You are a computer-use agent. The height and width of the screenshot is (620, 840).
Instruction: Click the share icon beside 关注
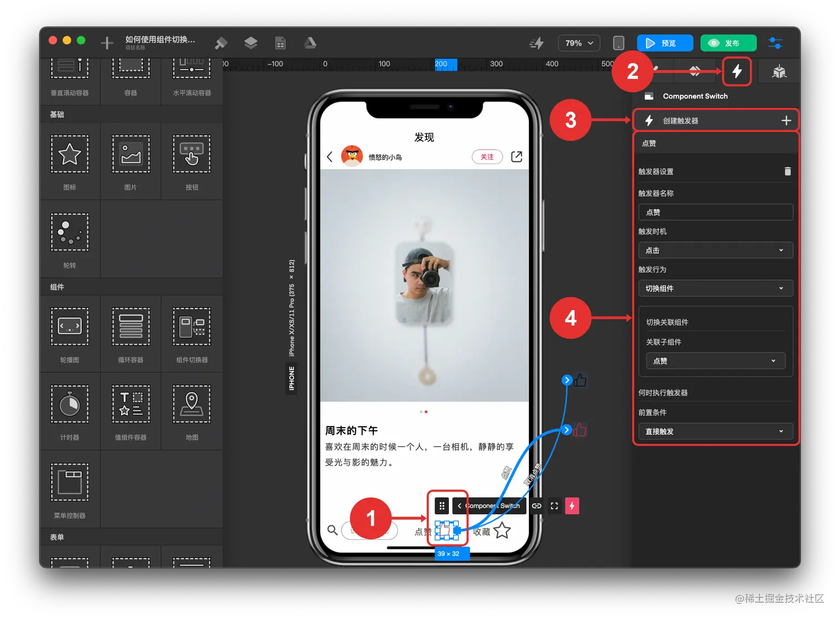517,157
